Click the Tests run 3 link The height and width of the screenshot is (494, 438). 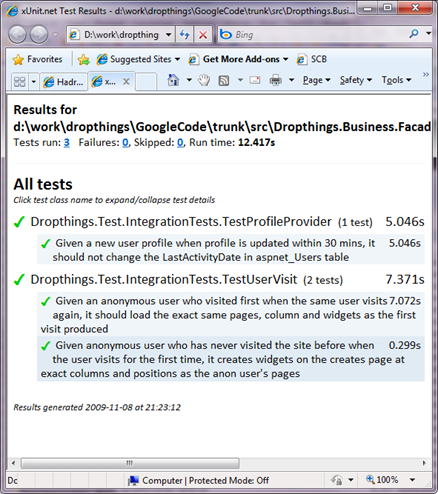tap(67, 143)
